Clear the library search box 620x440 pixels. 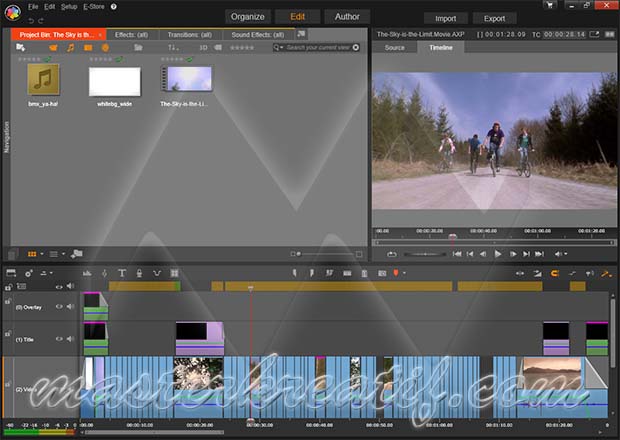click(x=356, y=47)
